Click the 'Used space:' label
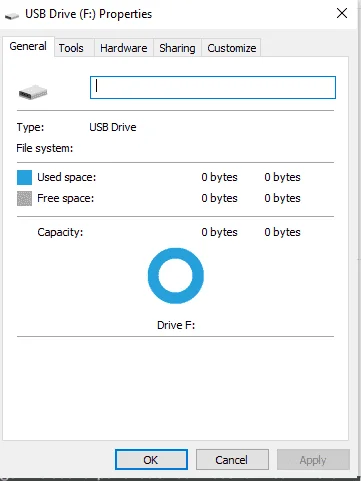361x481 pixels. (x=67, y=177)
